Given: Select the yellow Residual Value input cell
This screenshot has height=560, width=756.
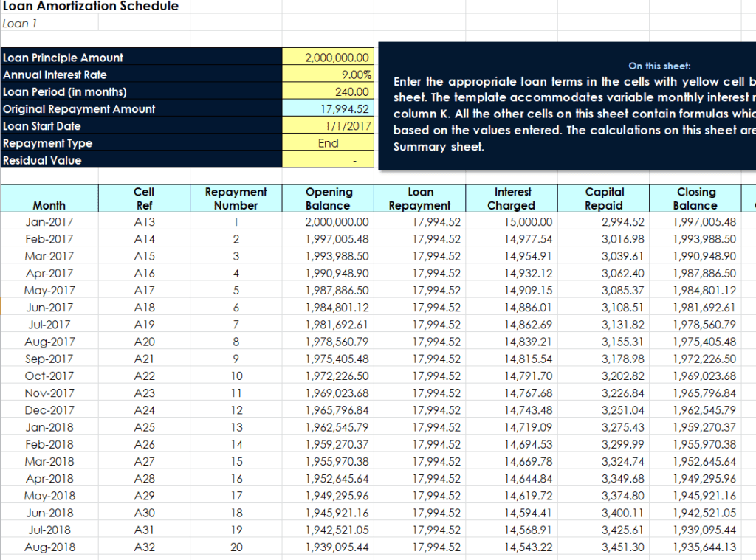Looking at the screenshot, I should pos(328,160).
